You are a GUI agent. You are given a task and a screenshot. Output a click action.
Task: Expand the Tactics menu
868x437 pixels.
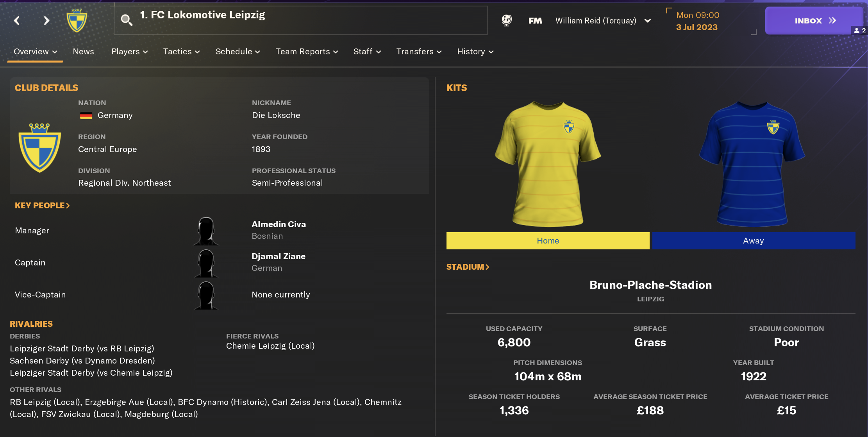pyautogui.click(x=181, y=52)
